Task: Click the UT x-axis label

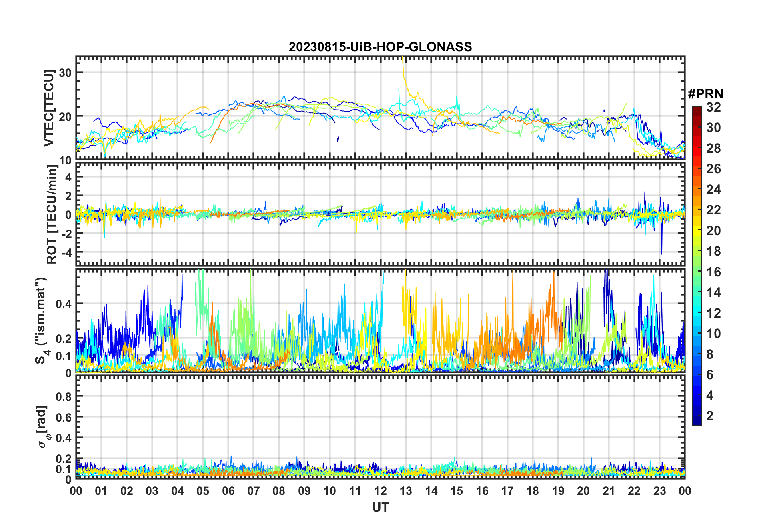Action: coord(380,508)
